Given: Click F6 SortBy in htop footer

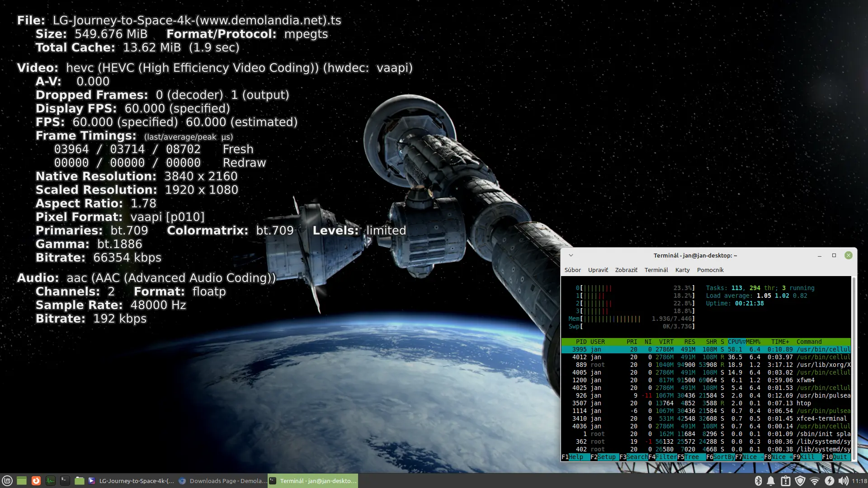Looking at the screenshot, I should [x=720, y=457].
